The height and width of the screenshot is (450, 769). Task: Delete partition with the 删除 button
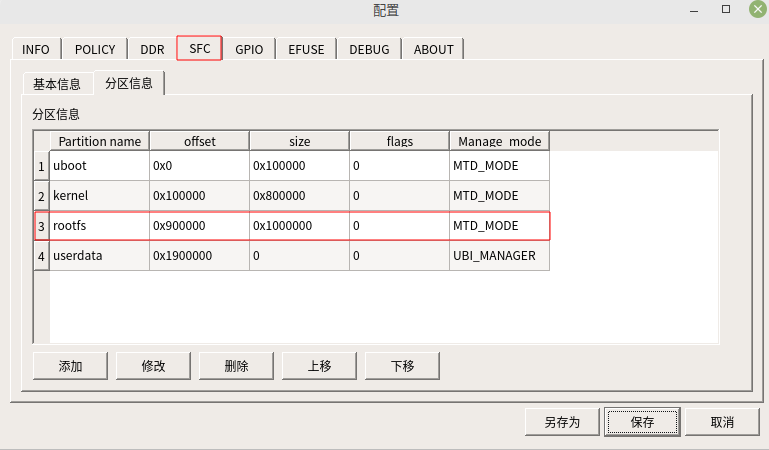click(x=236, y=366)
